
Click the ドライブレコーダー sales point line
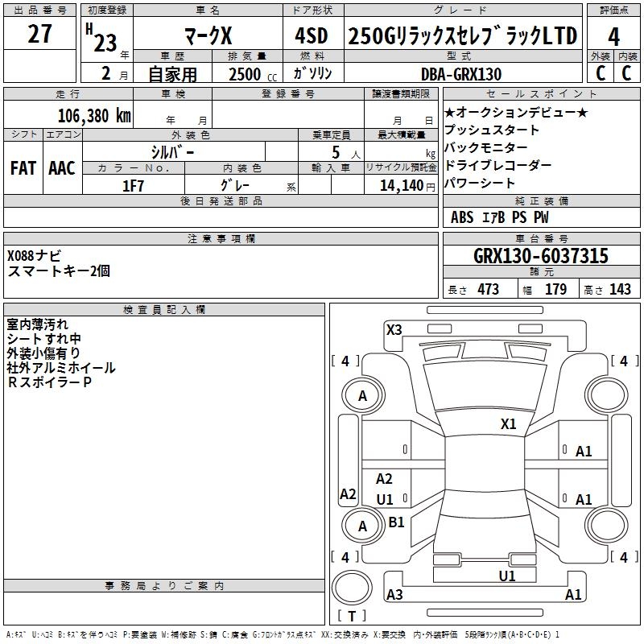pos(497,166)
